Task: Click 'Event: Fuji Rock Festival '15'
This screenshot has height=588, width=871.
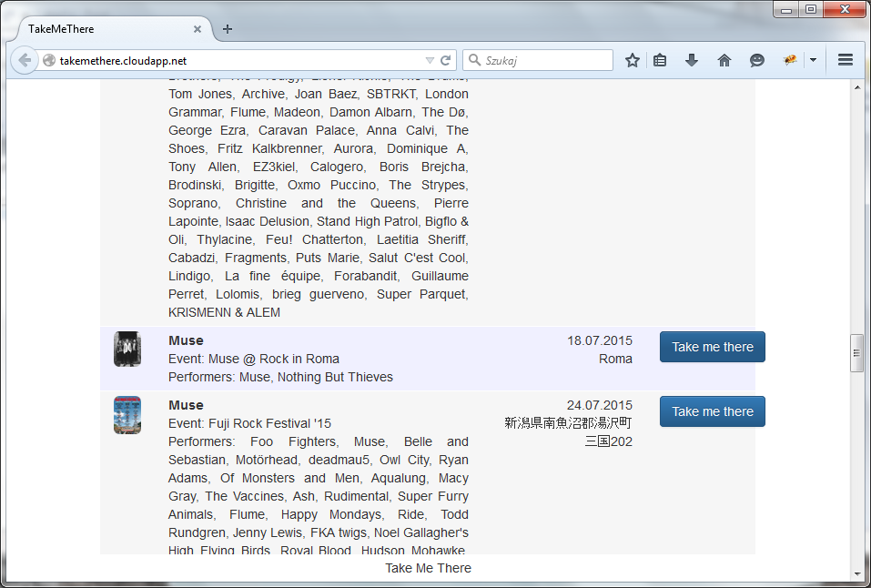Action: (250, 423)
